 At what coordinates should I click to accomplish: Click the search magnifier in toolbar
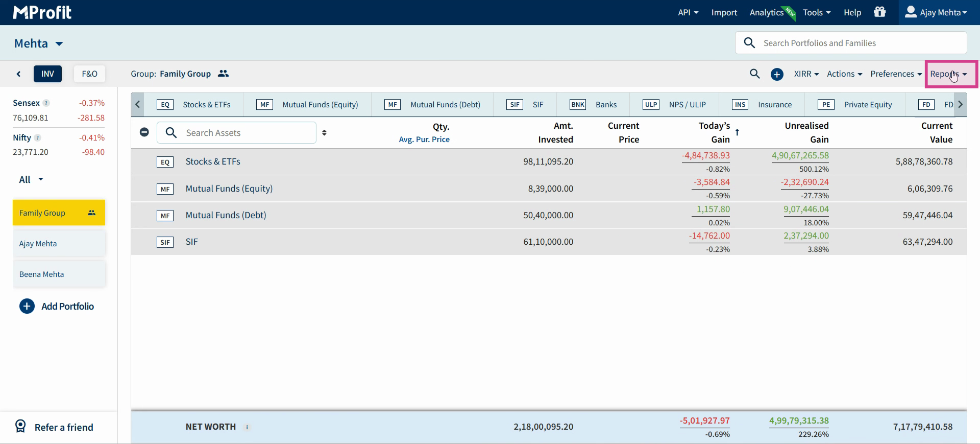pos(755,74)
